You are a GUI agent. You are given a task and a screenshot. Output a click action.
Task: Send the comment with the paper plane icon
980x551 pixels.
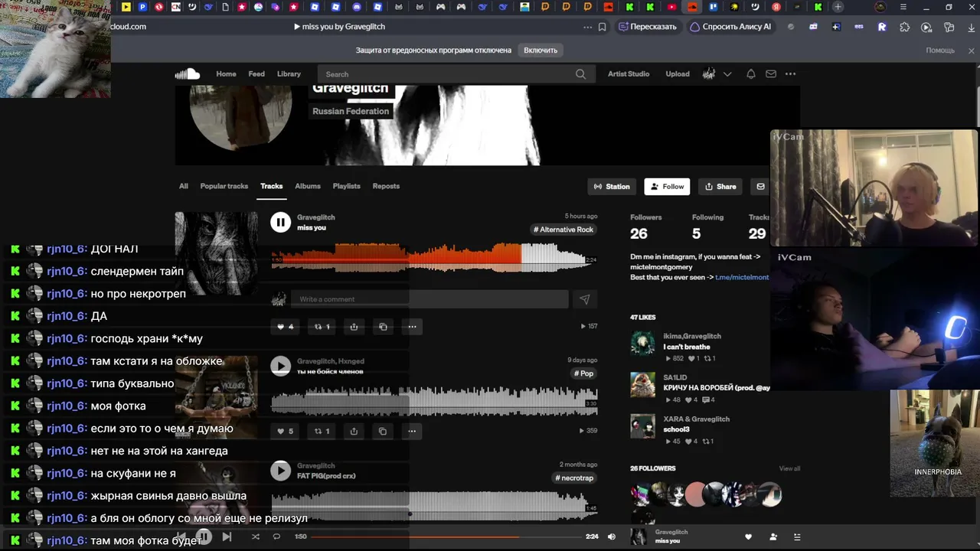[x=584, y=299]
